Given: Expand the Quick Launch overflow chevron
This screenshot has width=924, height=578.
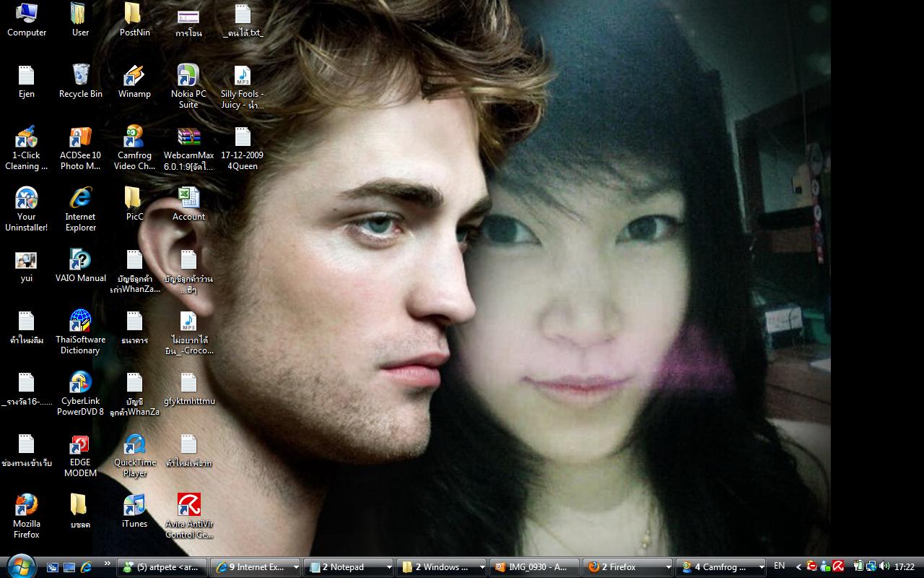Looking at the screenshot, I should 108,564.
